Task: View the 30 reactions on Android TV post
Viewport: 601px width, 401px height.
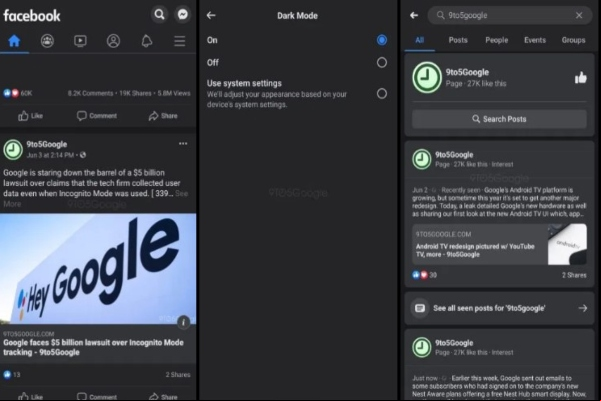Action: (424, 275)
